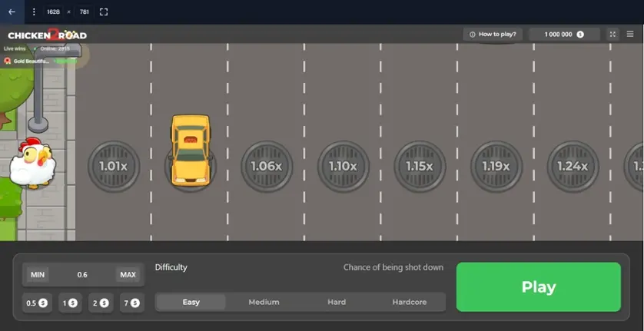Open How to play? help
644x331 pixels.
(494, 35)
